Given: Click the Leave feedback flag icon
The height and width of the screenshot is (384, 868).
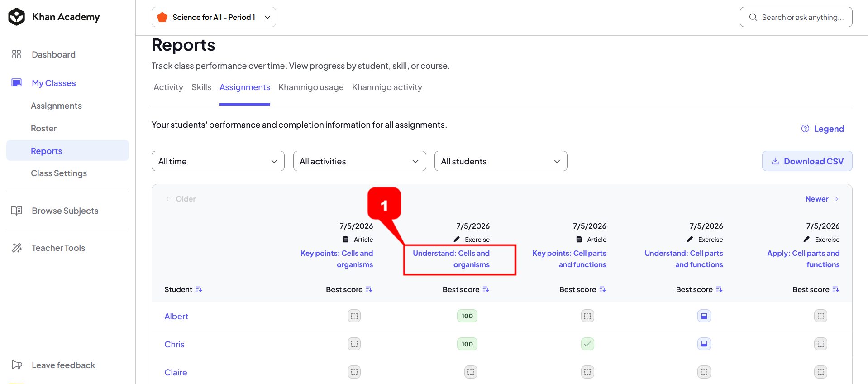Looking at the screenshot, I should coord(17,365).
